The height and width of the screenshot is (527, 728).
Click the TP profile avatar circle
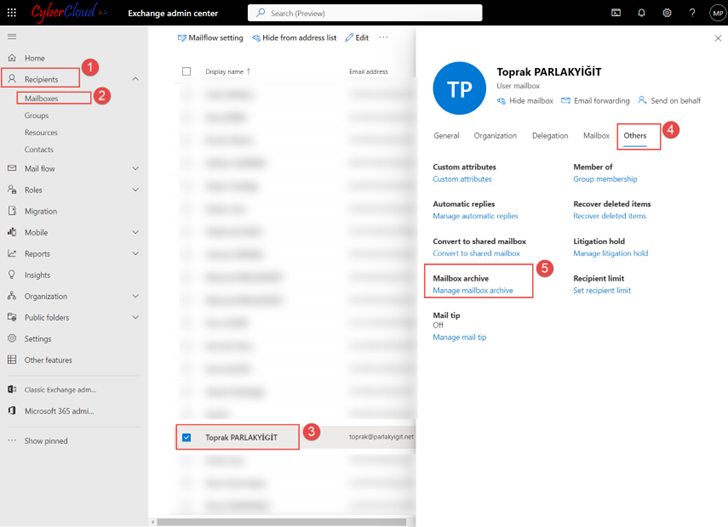point(459,88)
